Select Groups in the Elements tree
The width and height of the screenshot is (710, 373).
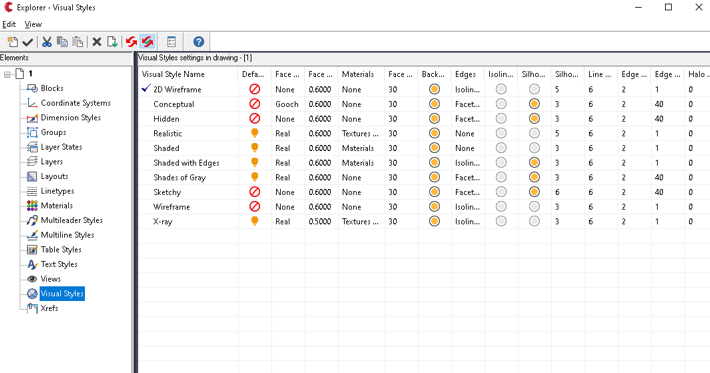pyautogui.click(x=53, y=132)
